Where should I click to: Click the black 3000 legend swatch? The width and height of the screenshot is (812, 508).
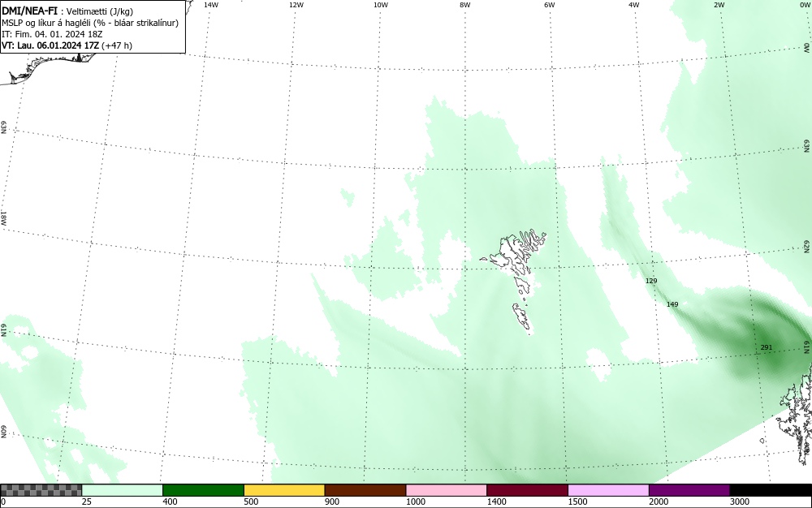(x=771, y=490)
